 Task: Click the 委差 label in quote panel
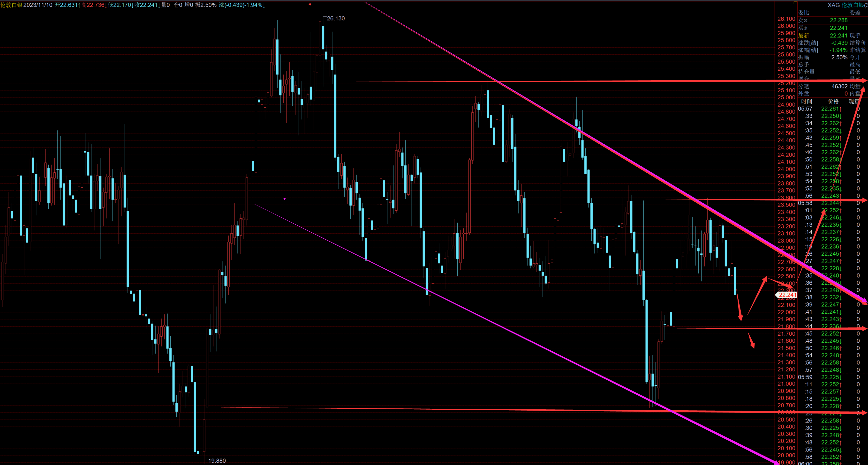pos(855,13)
